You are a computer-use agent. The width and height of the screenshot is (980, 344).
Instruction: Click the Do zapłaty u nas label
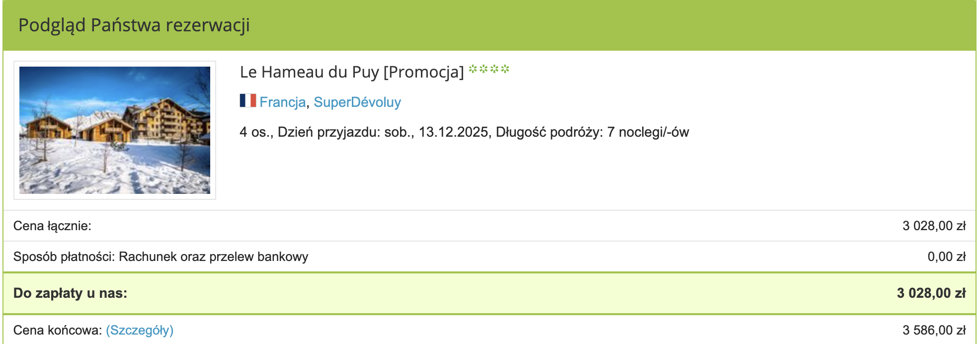point(70,293)
